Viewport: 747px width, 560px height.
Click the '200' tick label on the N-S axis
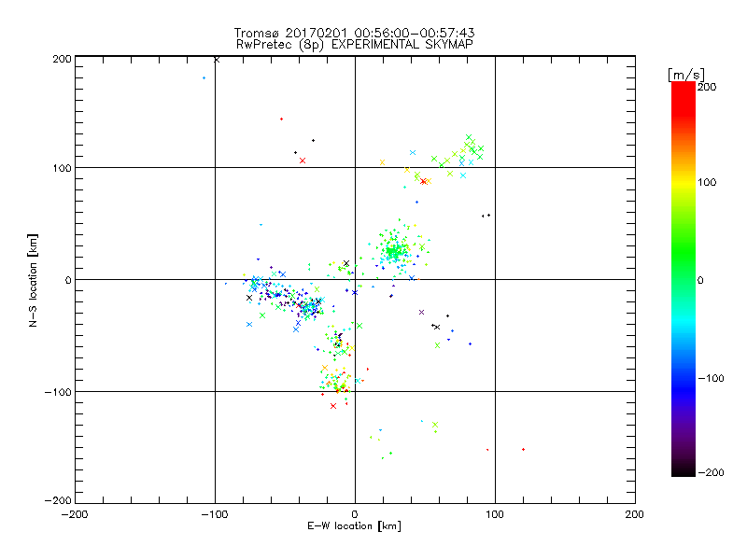62,59
